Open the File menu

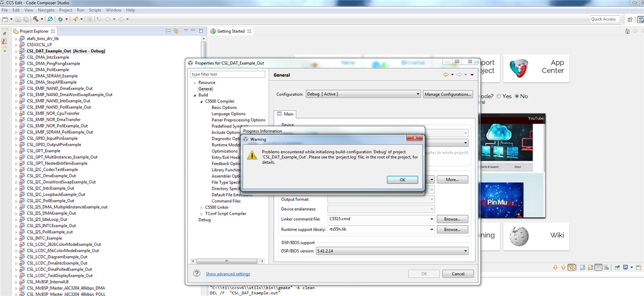point(5,10)
